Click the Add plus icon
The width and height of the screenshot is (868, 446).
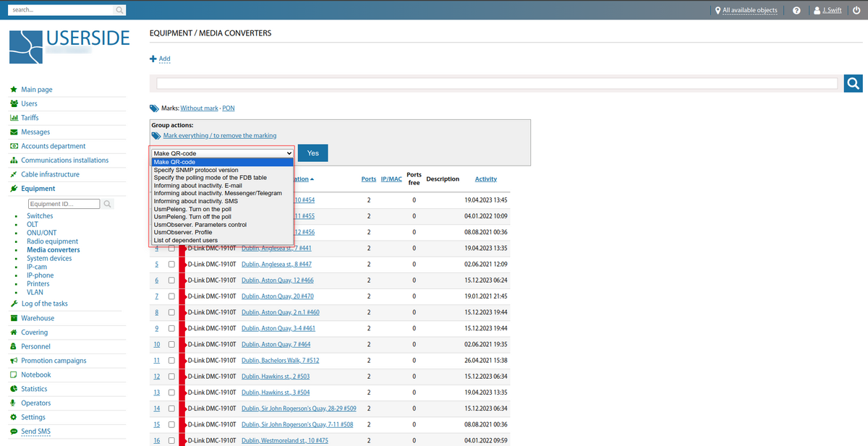(152, 59)
